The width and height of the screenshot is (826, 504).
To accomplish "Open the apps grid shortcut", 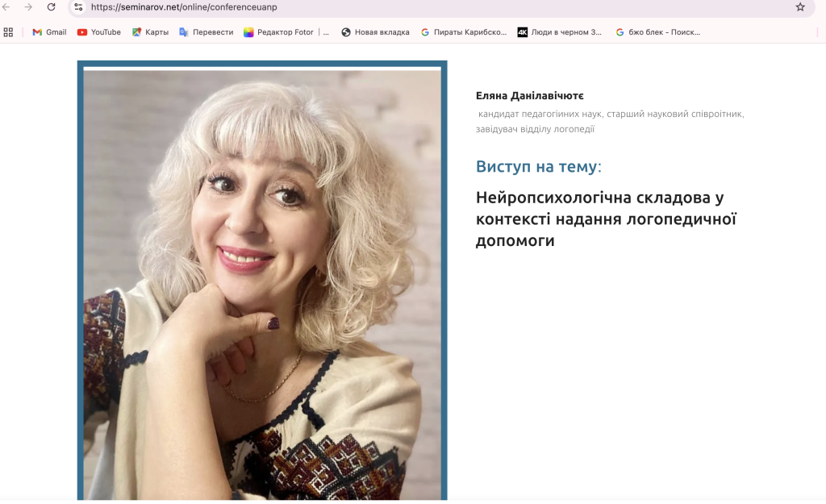I will pyautogui.click(x=8, y=32).
